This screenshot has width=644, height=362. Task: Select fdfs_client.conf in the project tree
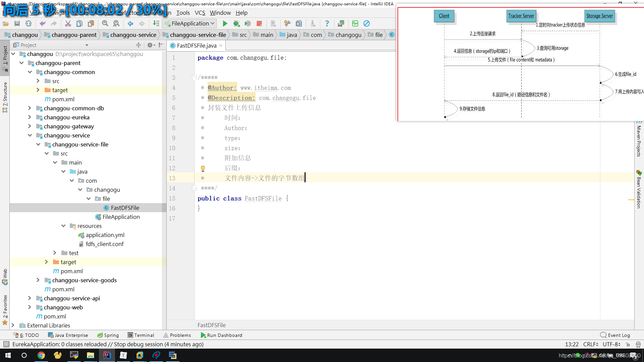[x=104, y=244]
